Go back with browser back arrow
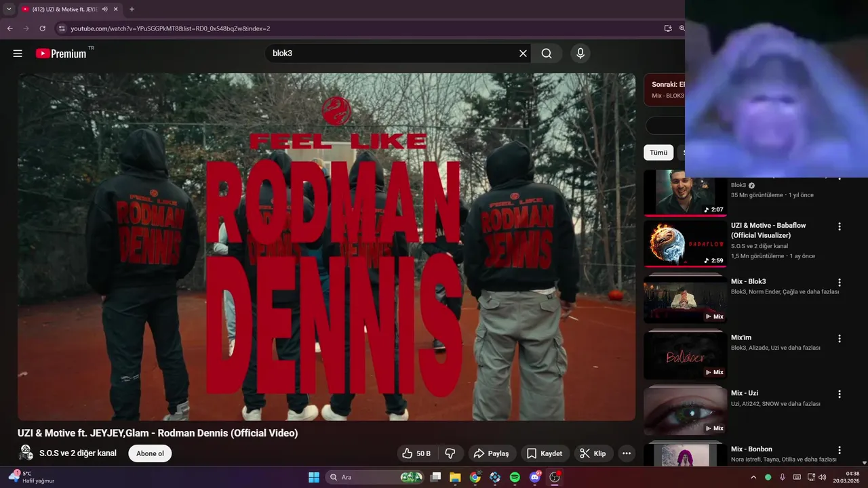 click(x=9, y=28)
